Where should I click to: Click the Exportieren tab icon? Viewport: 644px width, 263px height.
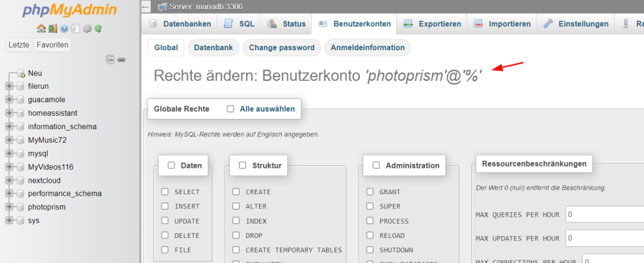coord(408,24)
